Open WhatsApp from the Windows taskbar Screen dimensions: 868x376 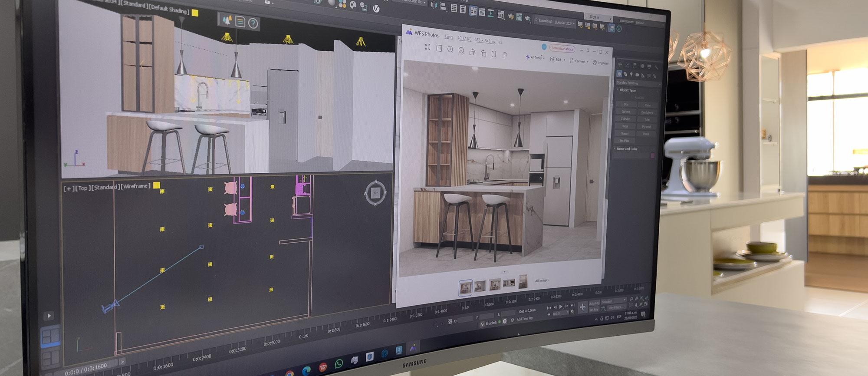339,363
